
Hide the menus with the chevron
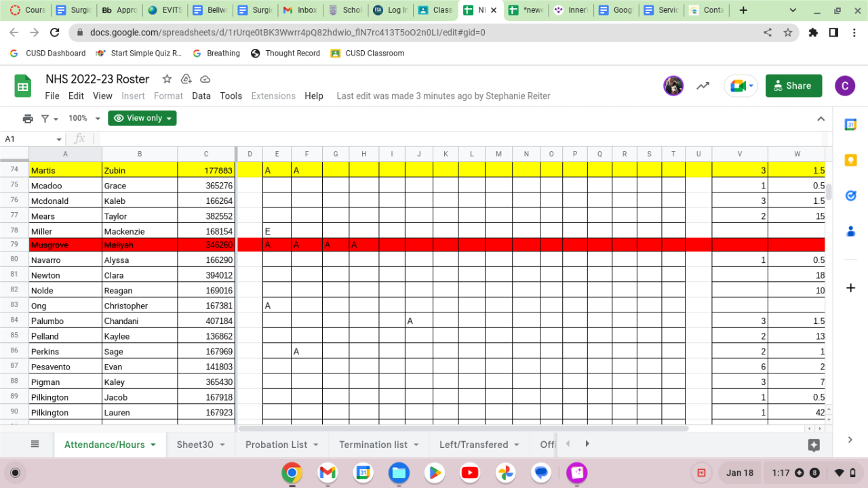coord(821,119)
